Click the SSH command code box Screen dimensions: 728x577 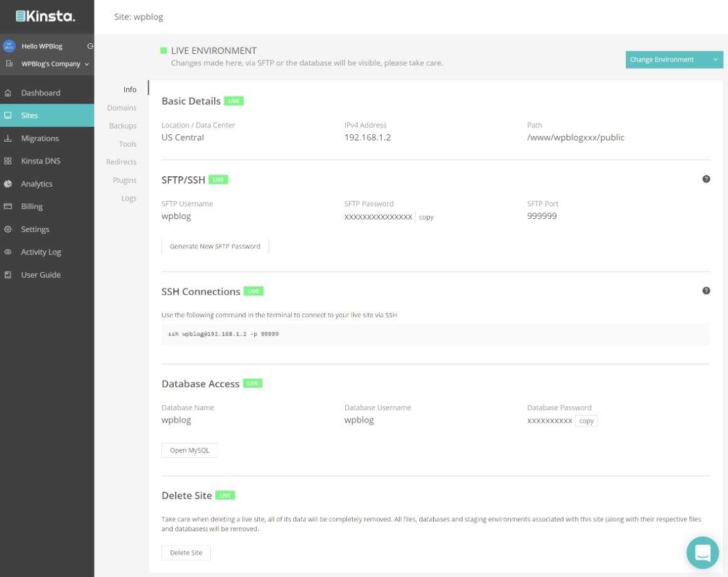coord(436,334)
